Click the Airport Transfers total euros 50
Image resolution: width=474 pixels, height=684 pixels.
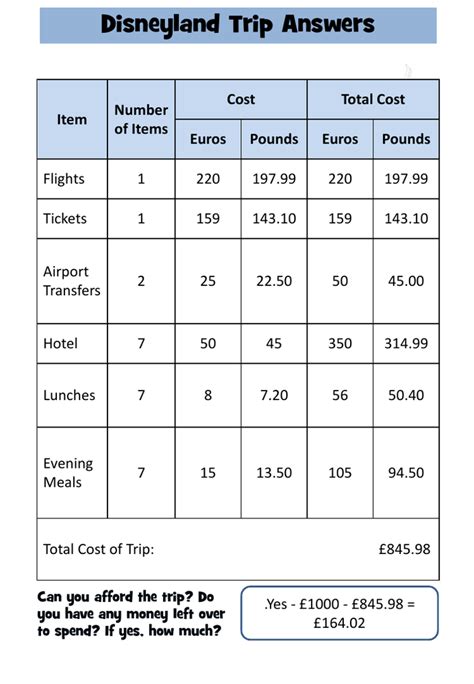[340, 281]
